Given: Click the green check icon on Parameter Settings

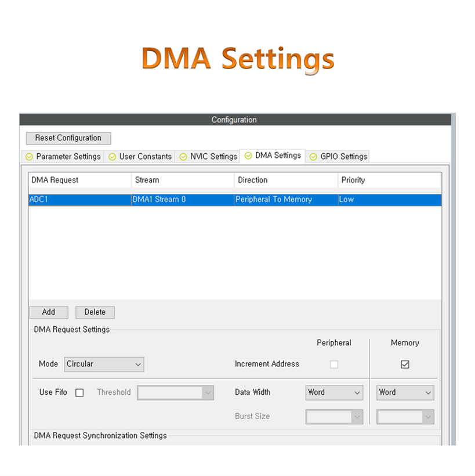Looking at the screenshot, I should (29, 157).
